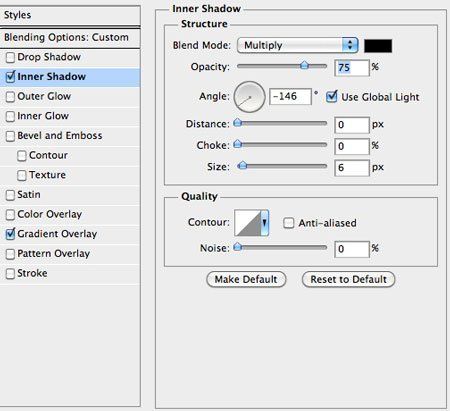
Task: Uncheck Use Global Light
Action: point(332,97)
